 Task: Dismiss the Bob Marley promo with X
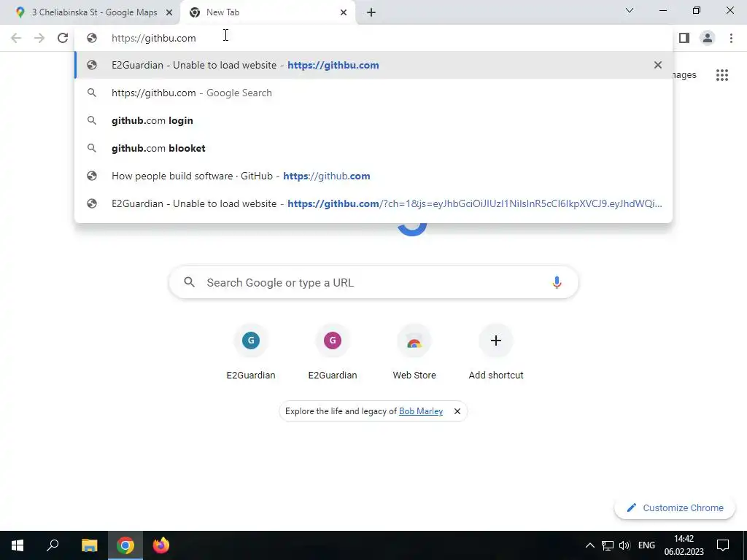pyautogui.click(x=457, y=411)
